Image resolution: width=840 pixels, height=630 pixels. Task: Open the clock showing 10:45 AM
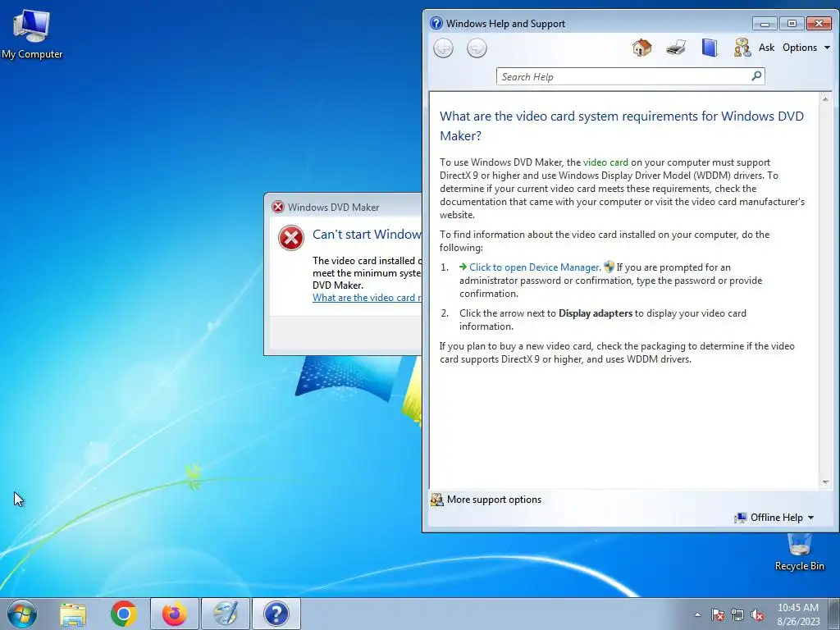tap(798, 614)
